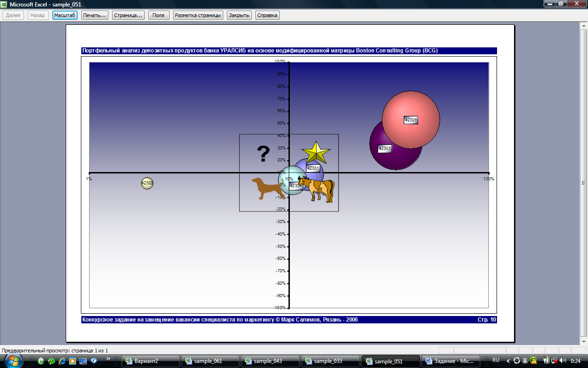Screen dimensions: 588x368
Task: Launch ICQ flower icon in quick launch
Action: click(51, 361)
